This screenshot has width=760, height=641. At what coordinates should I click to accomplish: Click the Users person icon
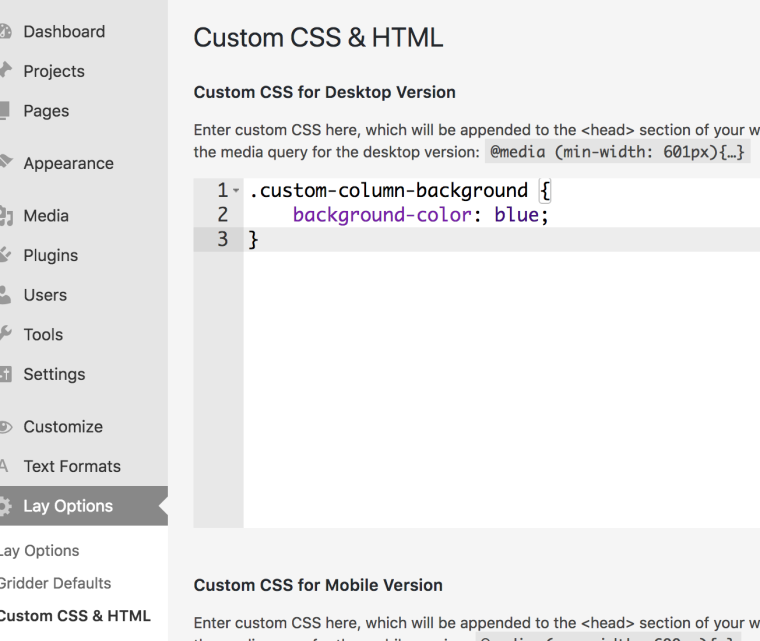pos(5,295)
